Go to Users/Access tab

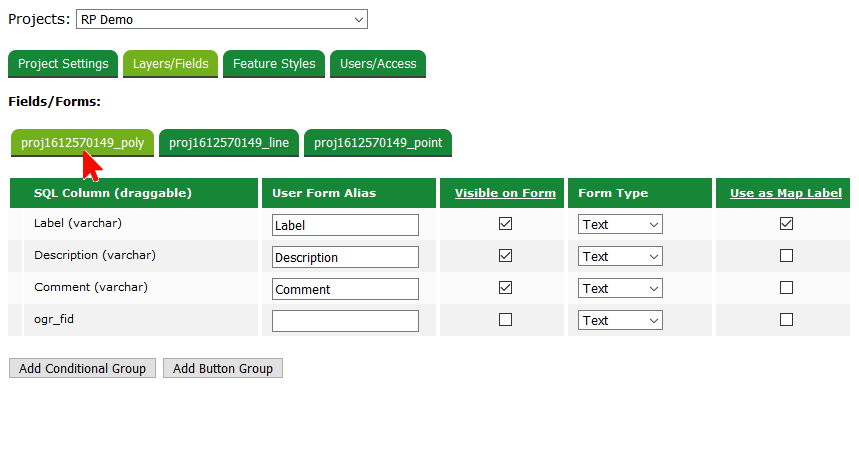378,64
